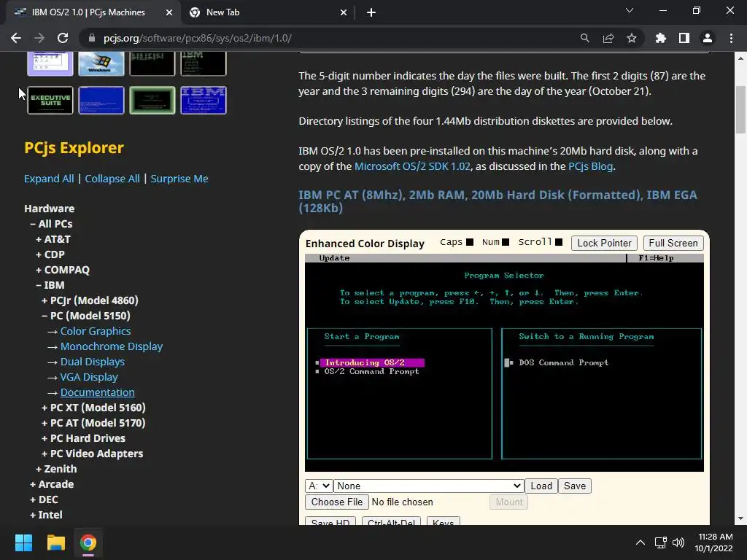The height and width of the screenshot is (560, 747).
Task: Expand PCjr (Model 4860) node
Action: coord(90,300)
